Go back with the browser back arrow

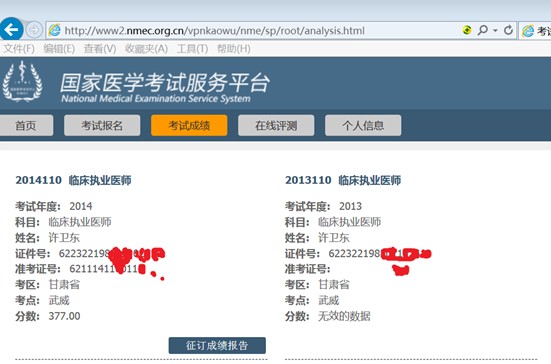[11, 30]
